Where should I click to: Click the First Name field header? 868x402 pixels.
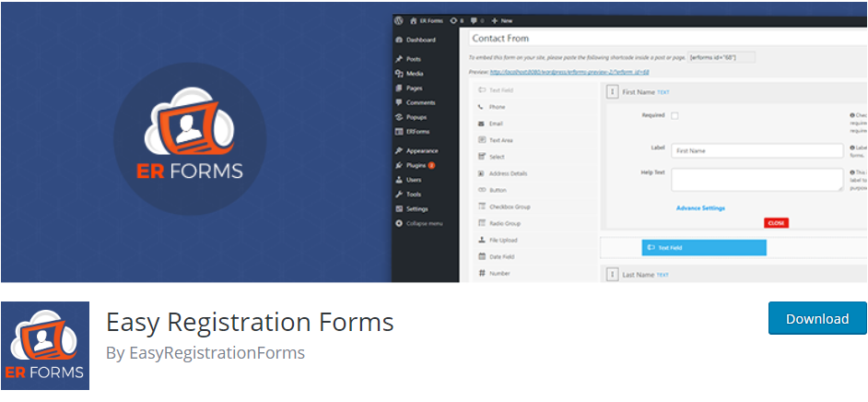pyautogui.click(x=734, y=92)
